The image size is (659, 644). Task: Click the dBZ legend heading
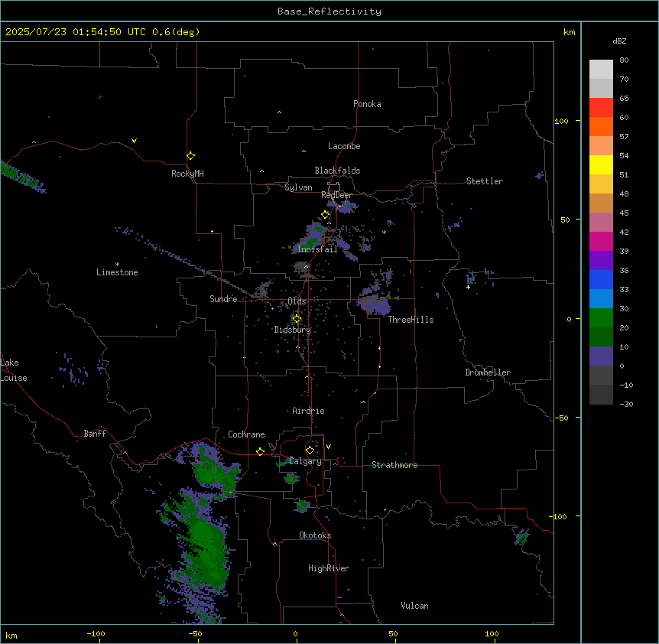tap(619, 41)
